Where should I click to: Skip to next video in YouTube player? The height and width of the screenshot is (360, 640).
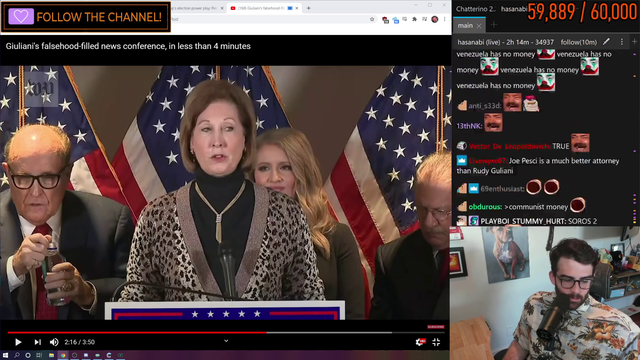(37, 342)
